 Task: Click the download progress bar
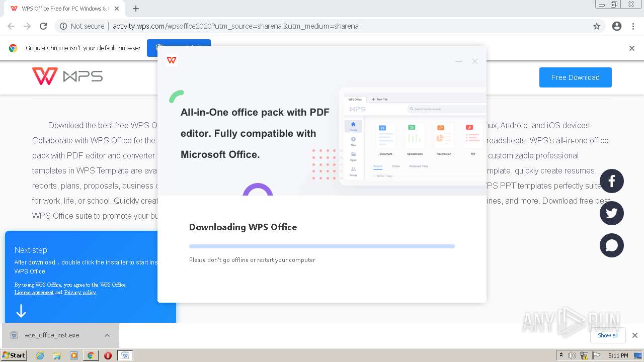pyautogui.click(x=322, y=246)
